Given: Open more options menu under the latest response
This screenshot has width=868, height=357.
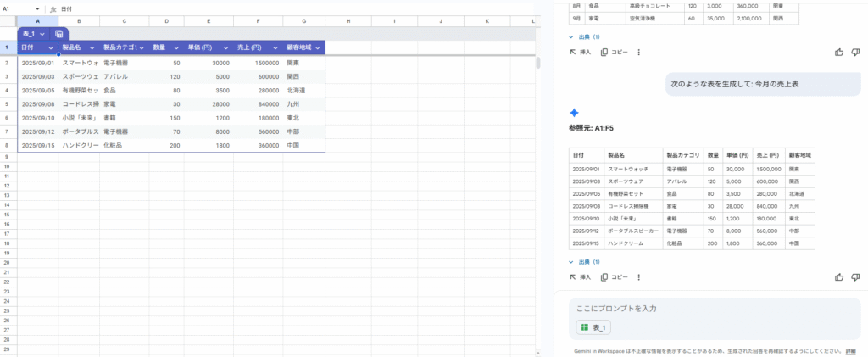Looking at the screenshot, I should tap(638, 277).
